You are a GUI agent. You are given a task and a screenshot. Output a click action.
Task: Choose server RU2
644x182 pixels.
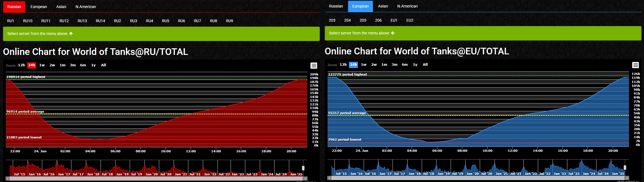(118, 21)
